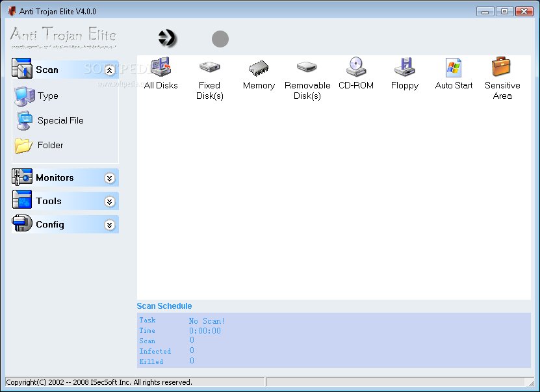
Task: Maximize the Anti Trojan Elite window
Action: (x=504, y=12)
